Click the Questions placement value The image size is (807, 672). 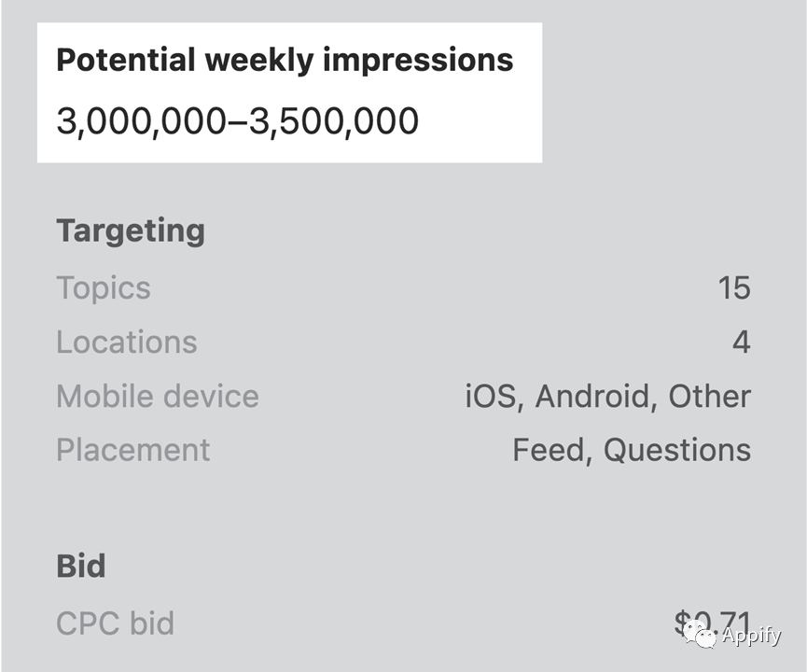pyautogui.click(x=677, y=451)
